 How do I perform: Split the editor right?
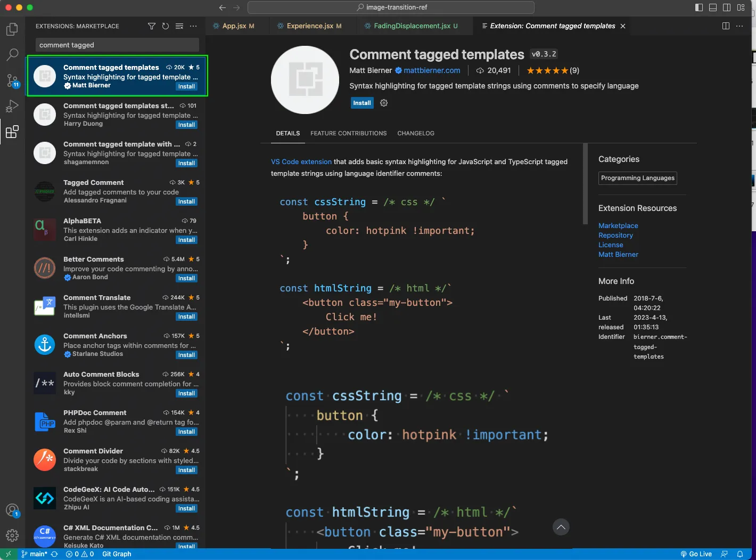(726, 26)
